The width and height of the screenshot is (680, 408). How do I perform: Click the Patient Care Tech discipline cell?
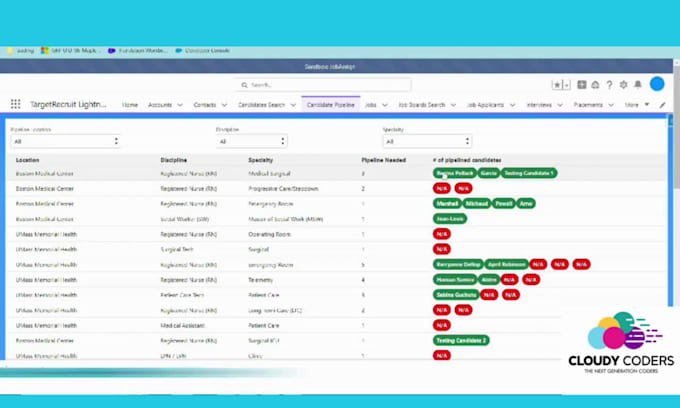tap(182, 295)
